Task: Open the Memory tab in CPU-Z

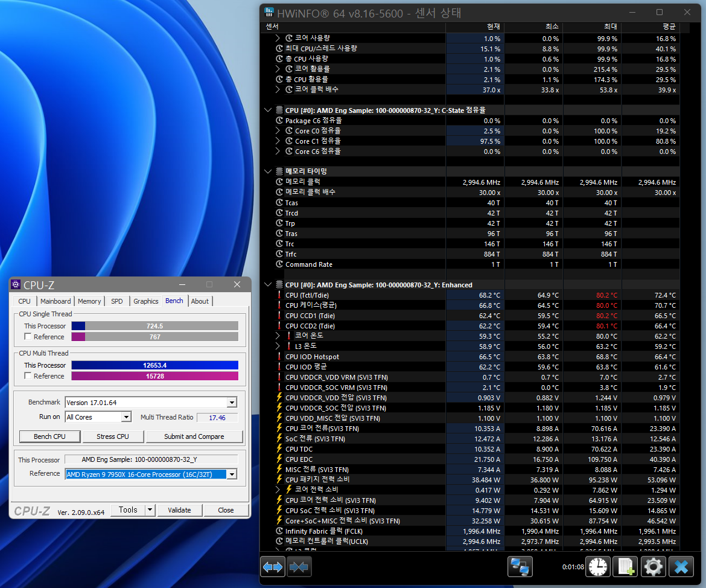Action: point(89,301)
